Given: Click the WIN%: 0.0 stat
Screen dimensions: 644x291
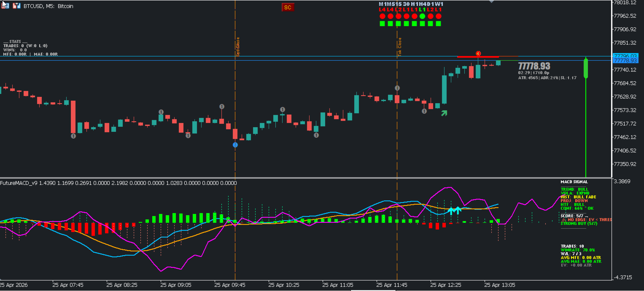Looking at the screenshot, I should (15, 50).
